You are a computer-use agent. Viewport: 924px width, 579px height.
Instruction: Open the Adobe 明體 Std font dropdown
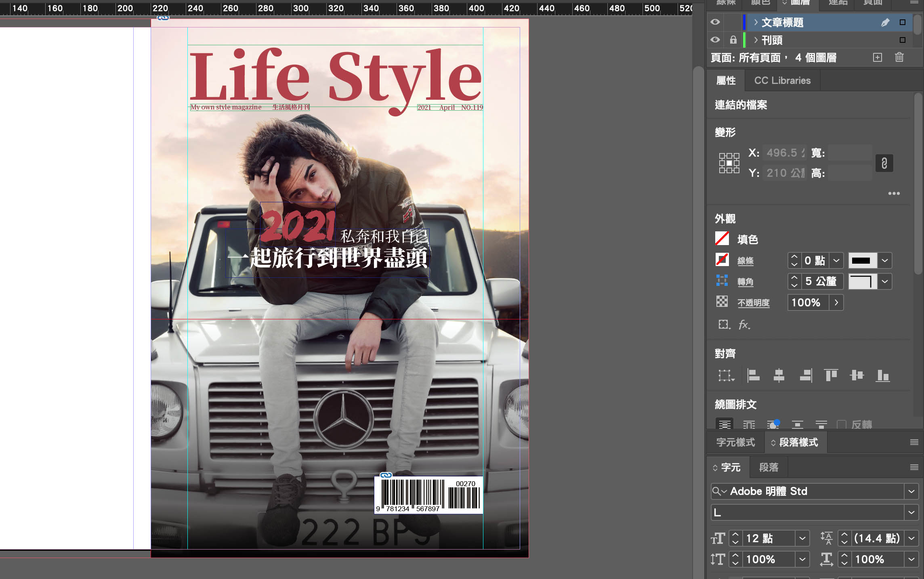point(911,491)
